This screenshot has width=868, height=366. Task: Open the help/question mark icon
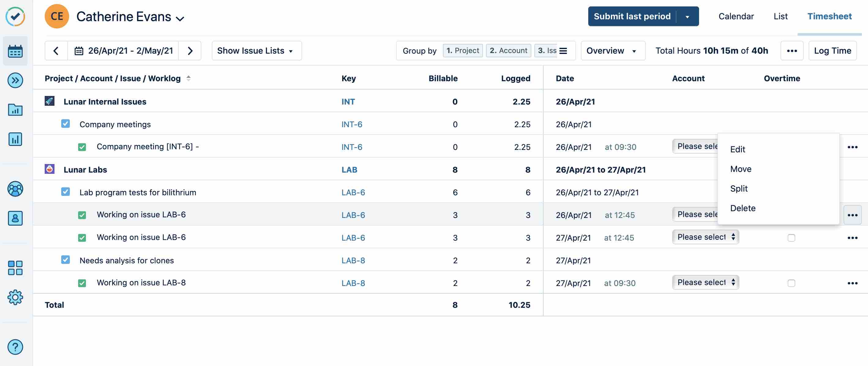[x=15, y=347]
